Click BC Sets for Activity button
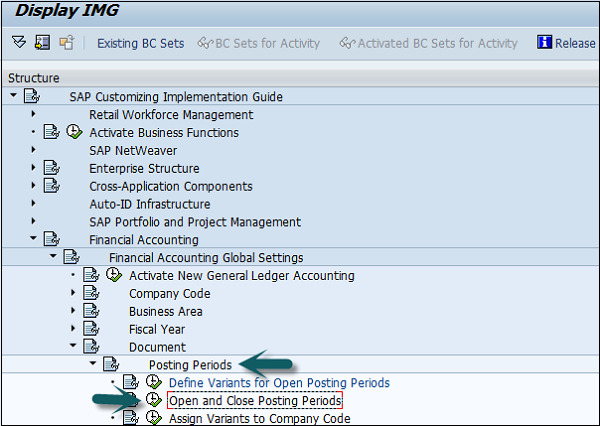 (259, 43)
